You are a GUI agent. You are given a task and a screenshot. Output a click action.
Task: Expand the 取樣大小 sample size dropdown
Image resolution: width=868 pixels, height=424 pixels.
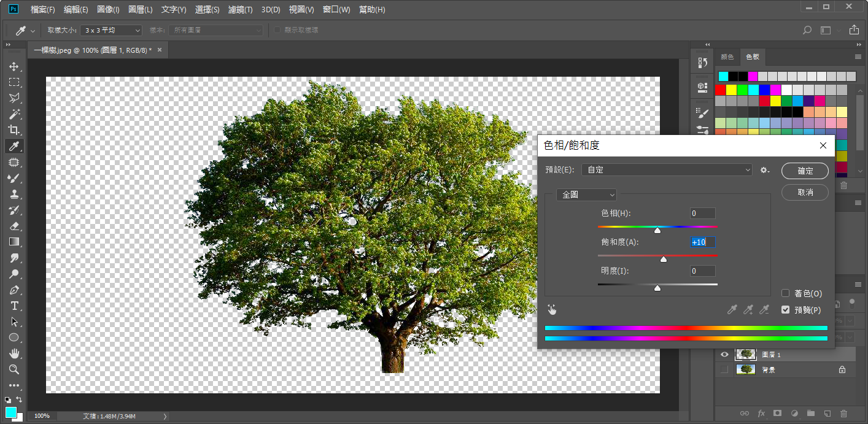tap(111, 30)
